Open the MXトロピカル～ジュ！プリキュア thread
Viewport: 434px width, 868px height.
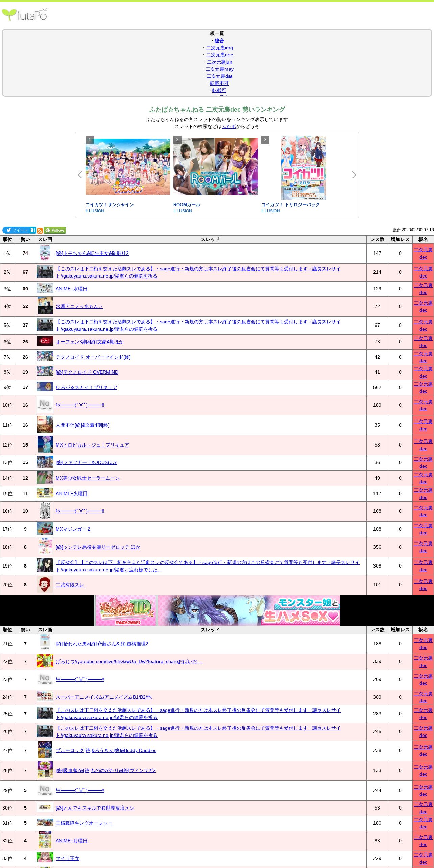point(92,445)
